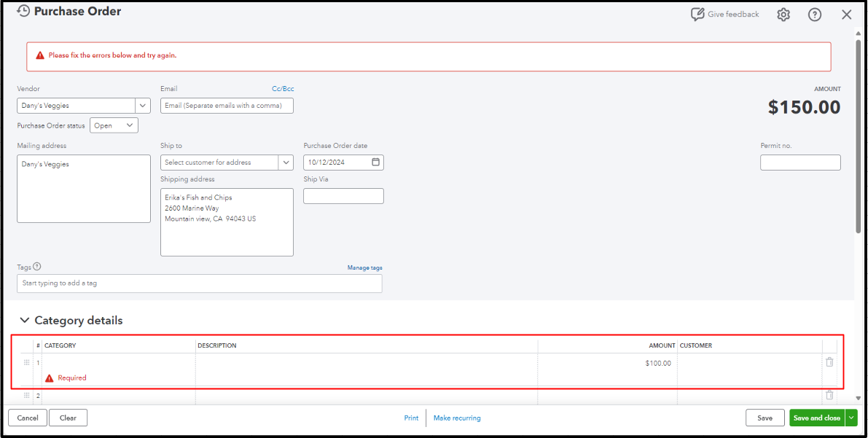Click the red warning icon next to Required
The height and width of the screenshot is (438, 868).
[x=50, y=378]
